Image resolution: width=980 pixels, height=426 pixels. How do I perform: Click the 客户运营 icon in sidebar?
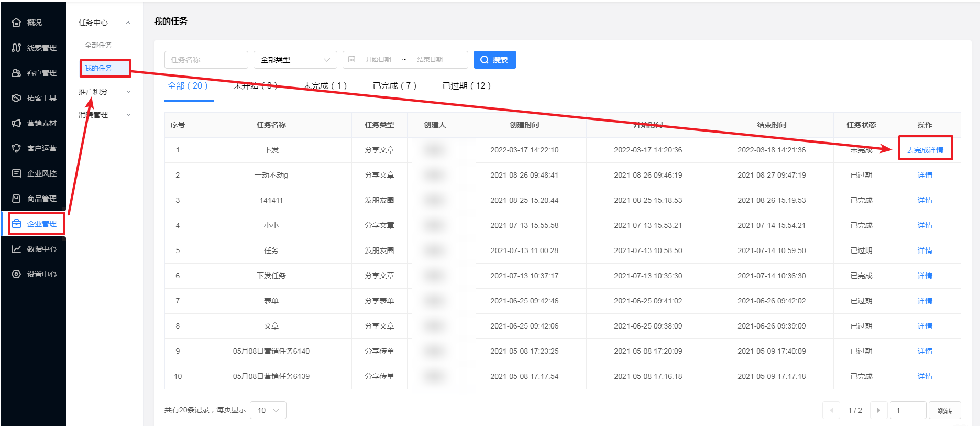coord(16,148)
